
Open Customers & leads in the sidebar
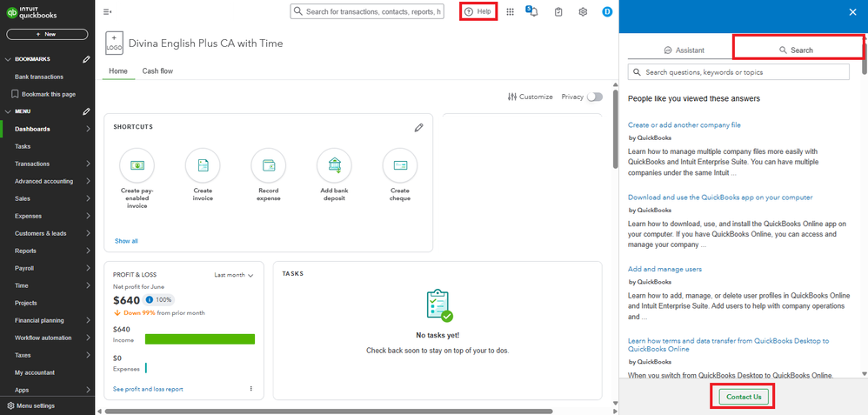[40, 233]
